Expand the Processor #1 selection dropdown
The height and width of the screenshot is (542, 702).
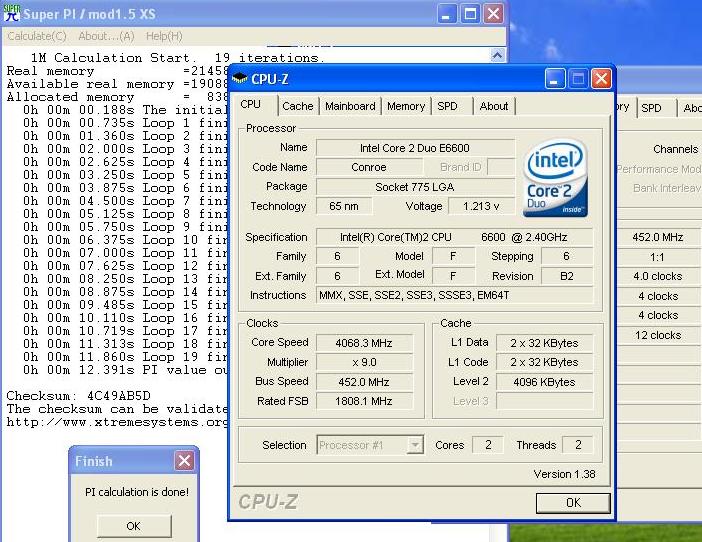415,445
